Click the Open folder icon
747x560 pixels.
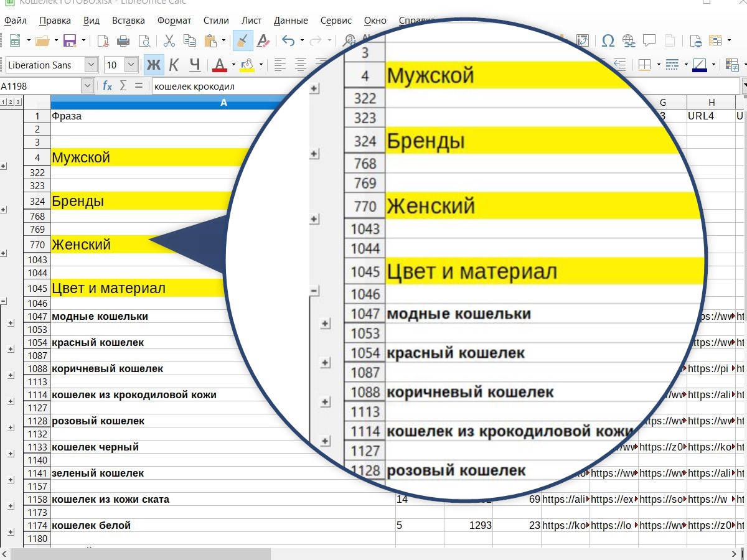[x=42, y=41]
